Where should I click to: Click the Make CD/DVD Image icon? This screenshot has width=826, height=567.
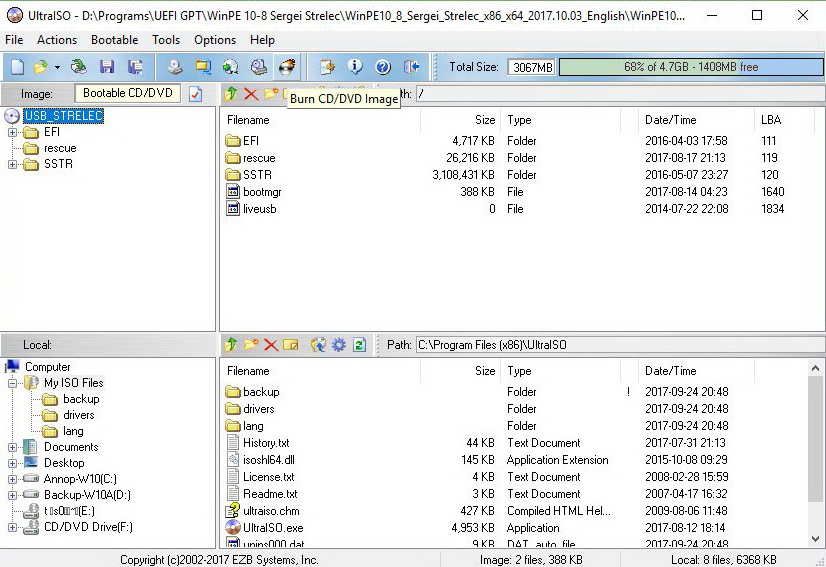click(175, 67)
